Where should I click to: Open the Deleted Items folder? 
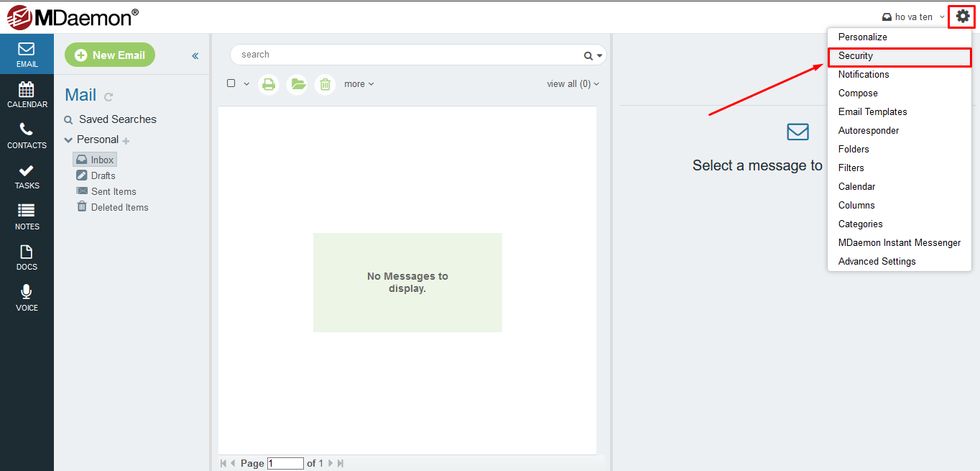click(112, 207)
